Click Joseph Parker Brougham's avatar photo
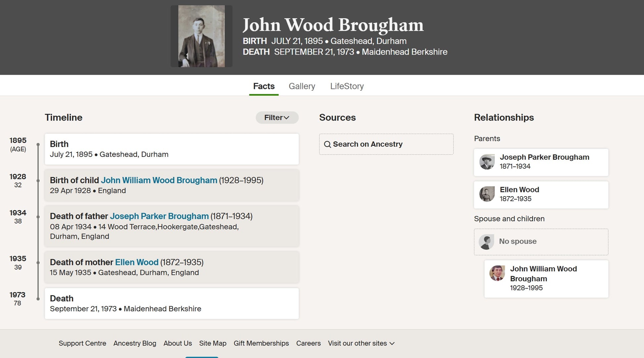 [487, 162]
